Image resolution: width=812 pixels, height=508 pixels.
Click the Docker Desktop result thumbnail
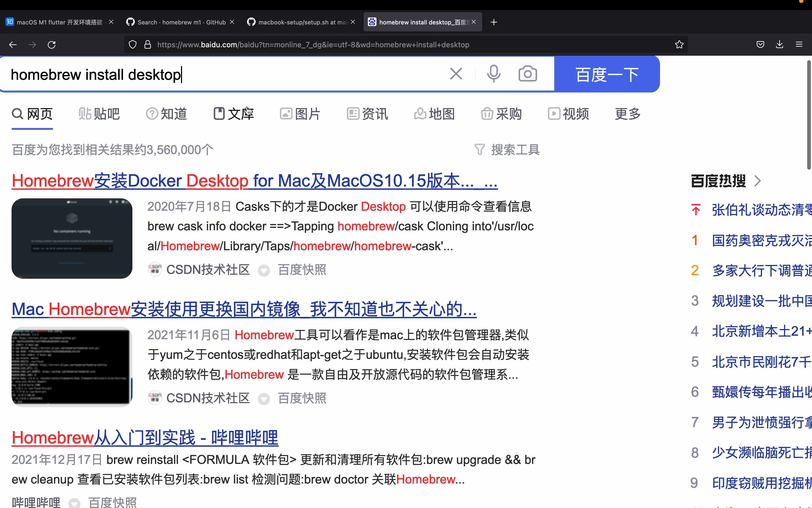pos(72,238)
